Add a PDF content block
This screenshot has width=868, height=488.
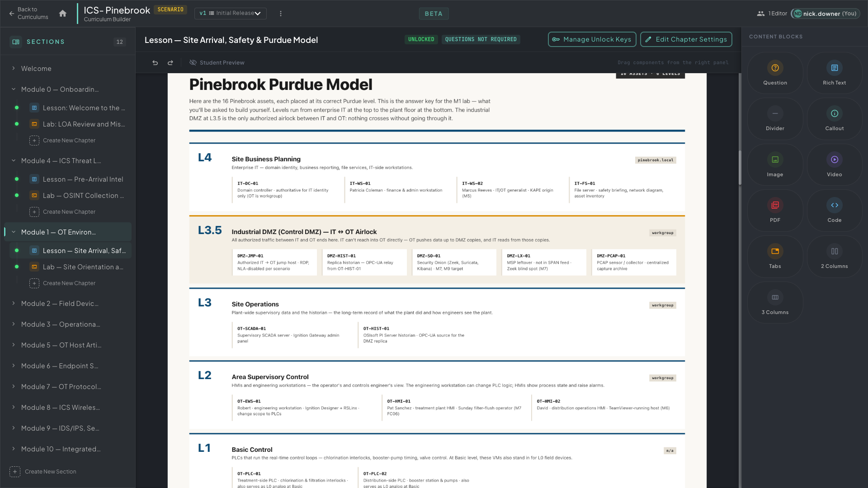(x=775, y=211)
